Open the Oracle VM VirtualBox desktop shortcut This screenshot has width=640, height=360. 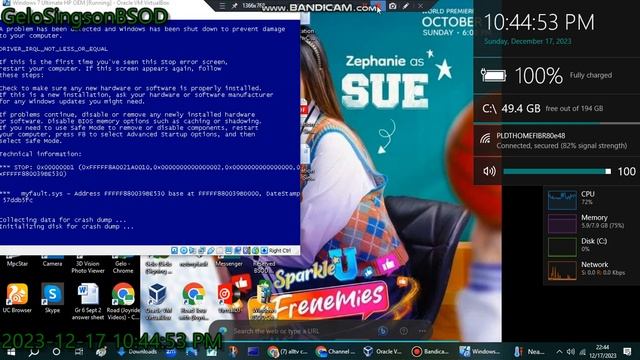tap(158, 302)
